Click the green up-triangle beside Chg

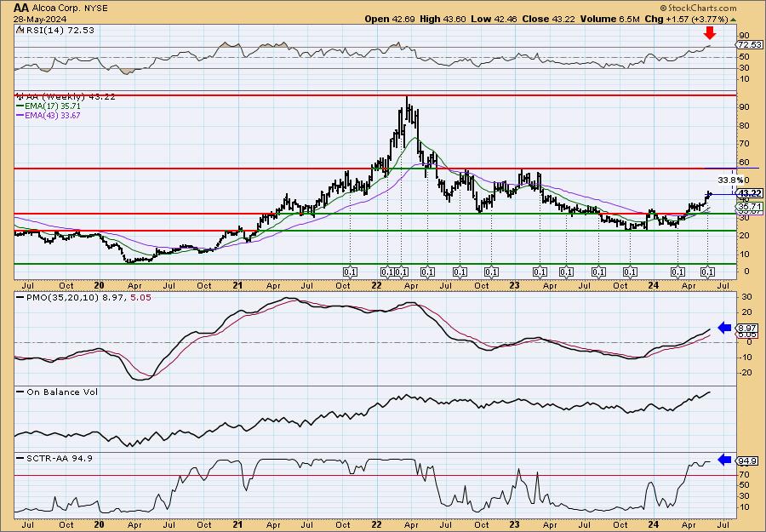tap(734, 19)
